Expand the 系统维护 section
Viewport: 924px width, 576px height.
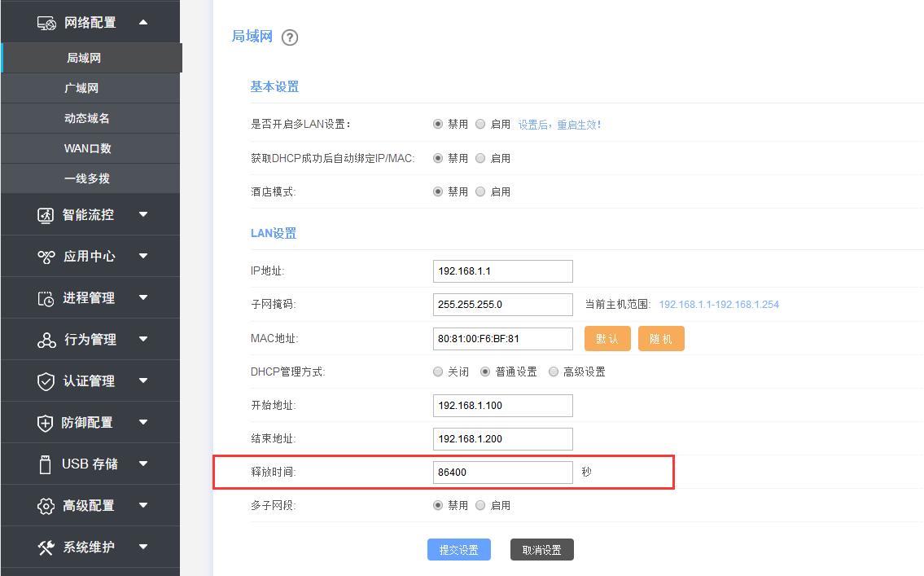coord(144,547)
